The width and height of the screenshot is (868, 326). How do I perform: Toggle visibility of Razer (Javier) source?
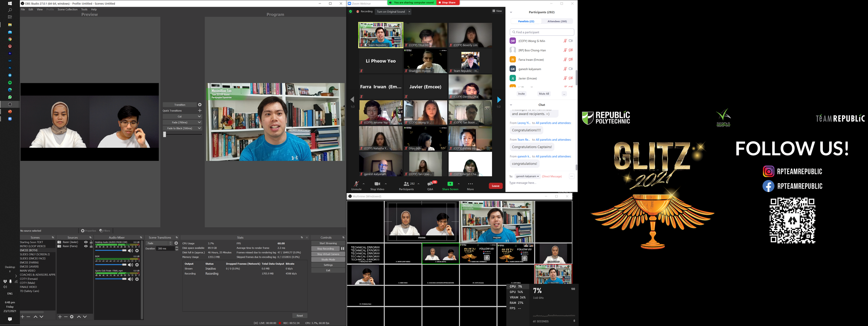tap(86, 242)
